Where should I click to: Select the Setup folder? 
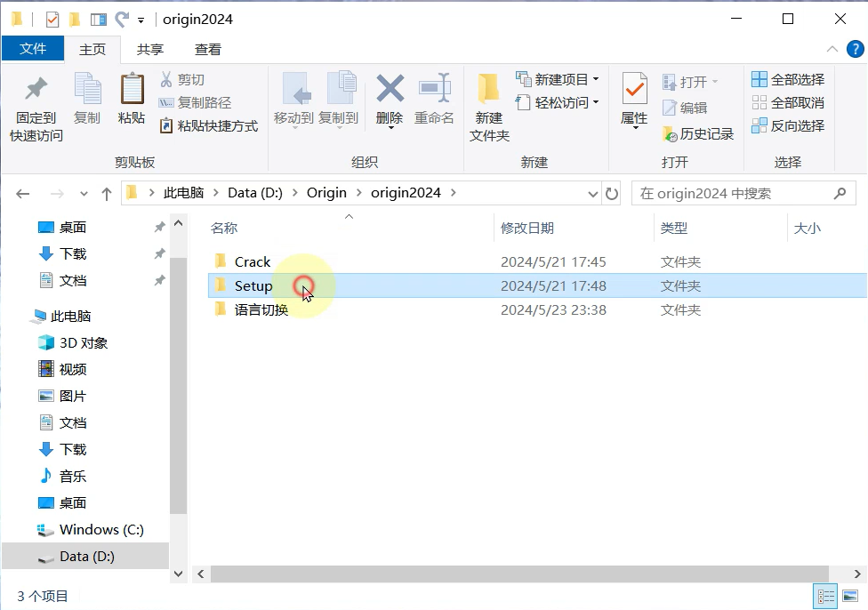[537, 285]
